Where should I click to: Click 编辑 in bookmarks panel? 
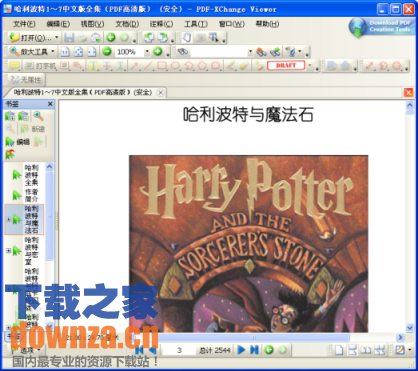coord(18,142)
